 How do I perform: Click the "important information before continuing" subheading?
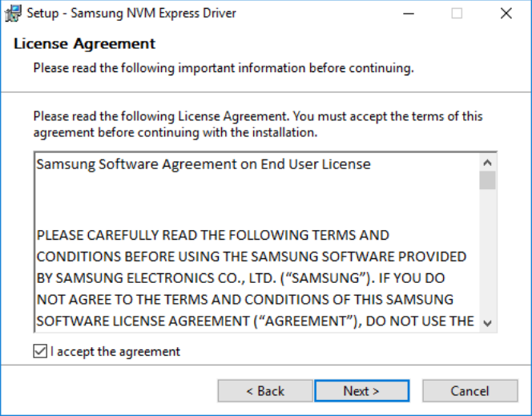pyautogui.click(x=296, y=68)
